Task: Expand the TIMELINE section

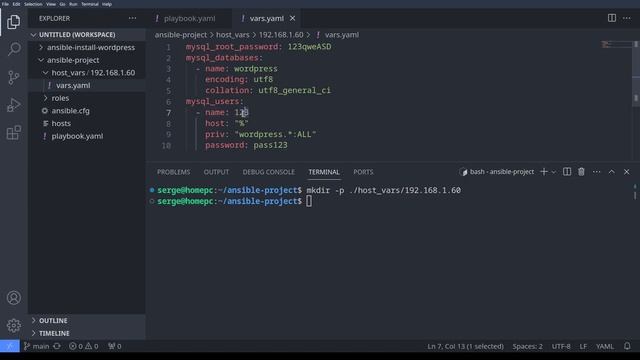Action: 87,333
